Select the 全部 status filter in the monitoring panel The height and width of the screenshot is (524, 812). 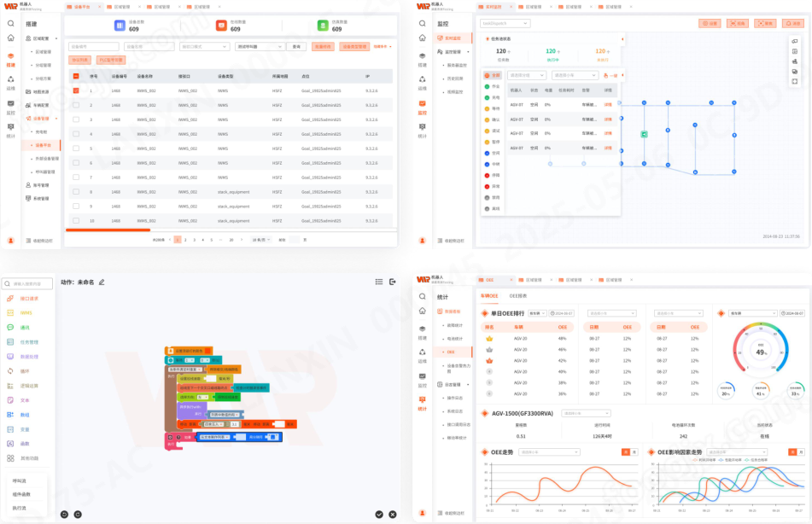[x=493, y=75]
